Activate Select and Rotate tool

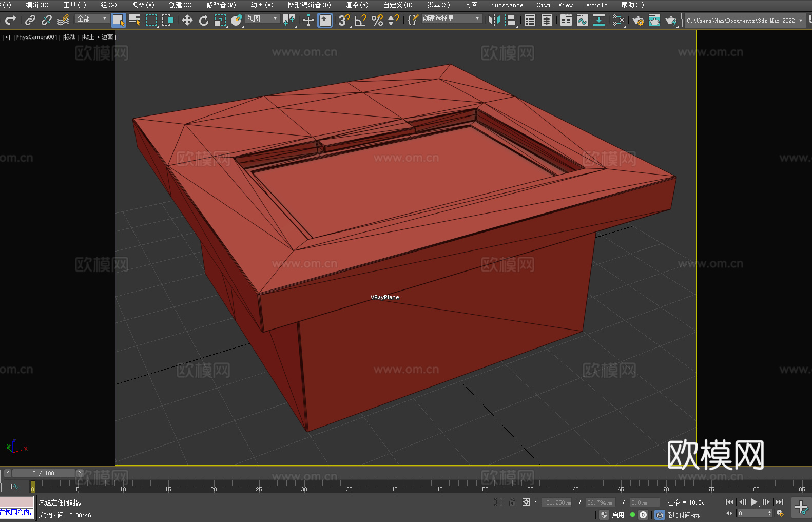pos(204,20)
